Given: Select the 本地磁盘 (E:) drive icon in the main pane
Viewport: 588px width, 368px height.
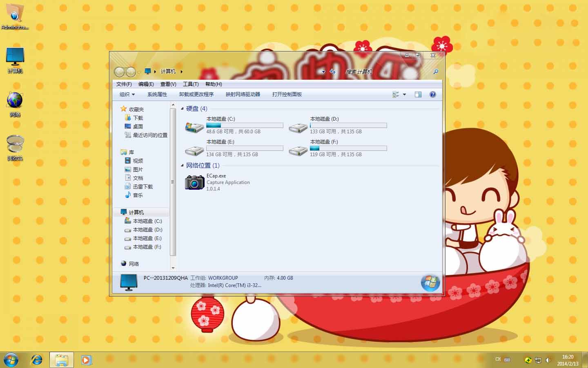Looking at the screenshot, I should [x=194, y=151].
